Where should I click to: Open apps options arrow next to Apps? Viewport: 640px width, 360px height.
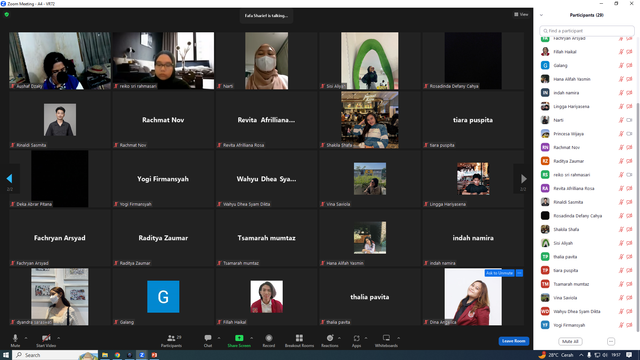(366, 338)
